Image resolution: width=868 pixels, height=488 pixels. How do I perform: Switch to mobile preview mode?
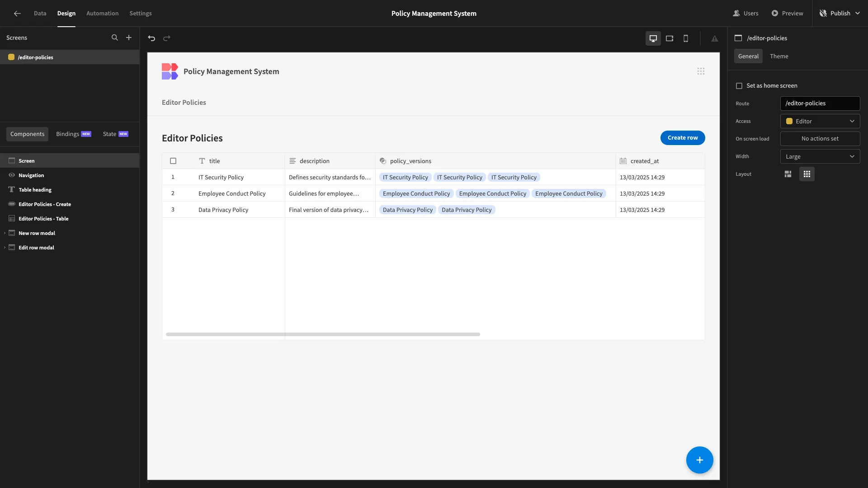(x=686, y=38)
